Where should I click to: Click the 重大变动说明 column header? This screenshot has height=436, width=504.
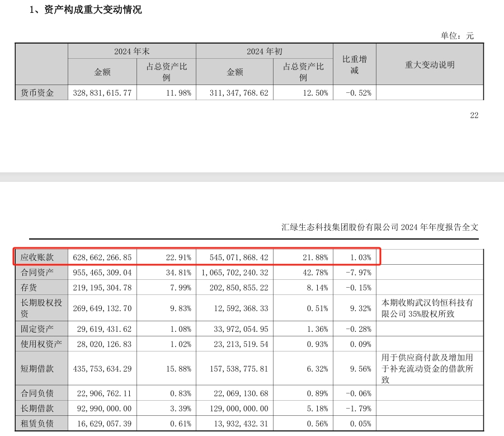[430, 65]
